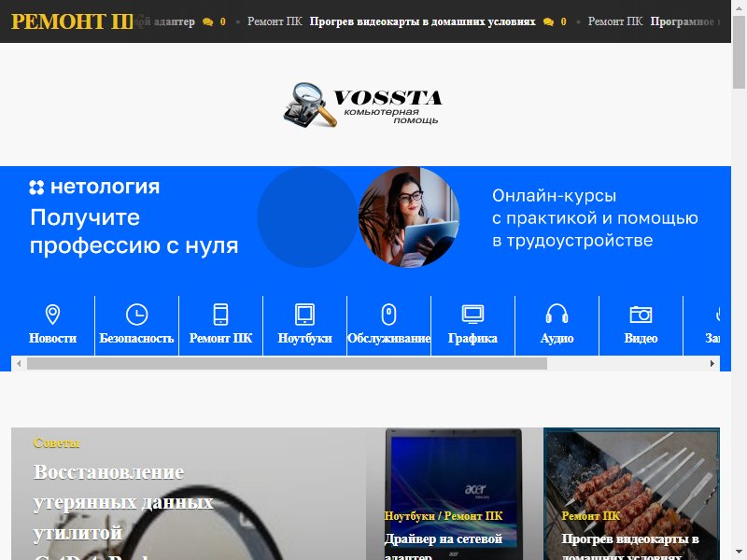Image resolution: width=747 pixels, height=560 pixels.
Task: Click the horizontal menu scrollbar left arrow
Action: click(19, 364)
